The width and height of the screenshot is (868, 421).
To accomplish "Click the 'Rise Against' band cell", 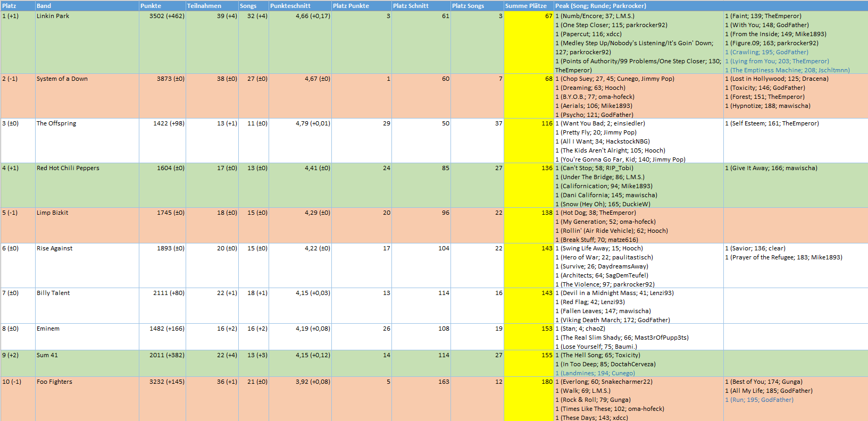I will [87, 266].
